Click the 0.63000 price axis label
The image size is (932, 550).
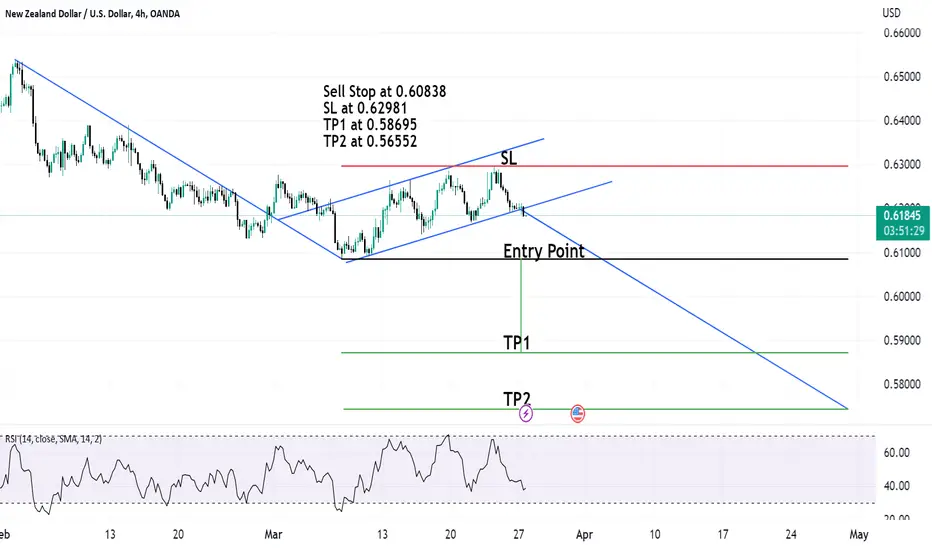[902, 165]
